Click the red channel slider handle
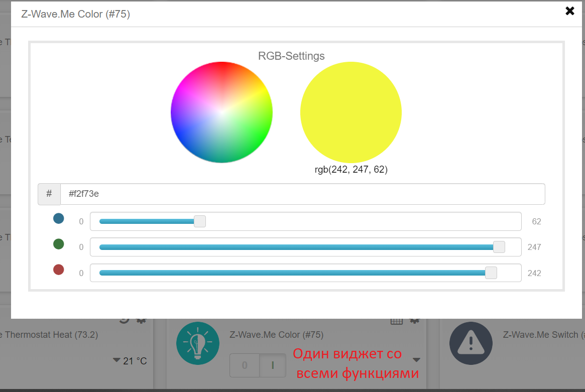The image size is (585, 392). (x=491, y=273)
